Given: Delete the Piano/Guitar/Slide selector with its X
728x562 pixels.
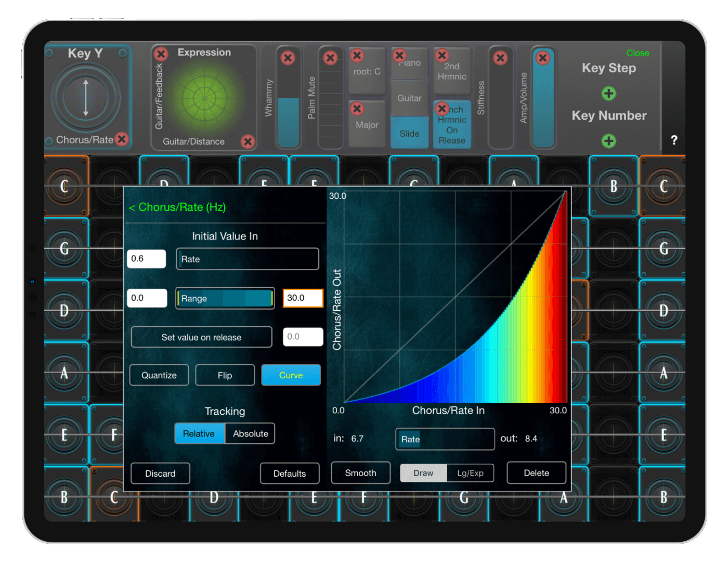Looking at the screenshot, I should [399, 55].
